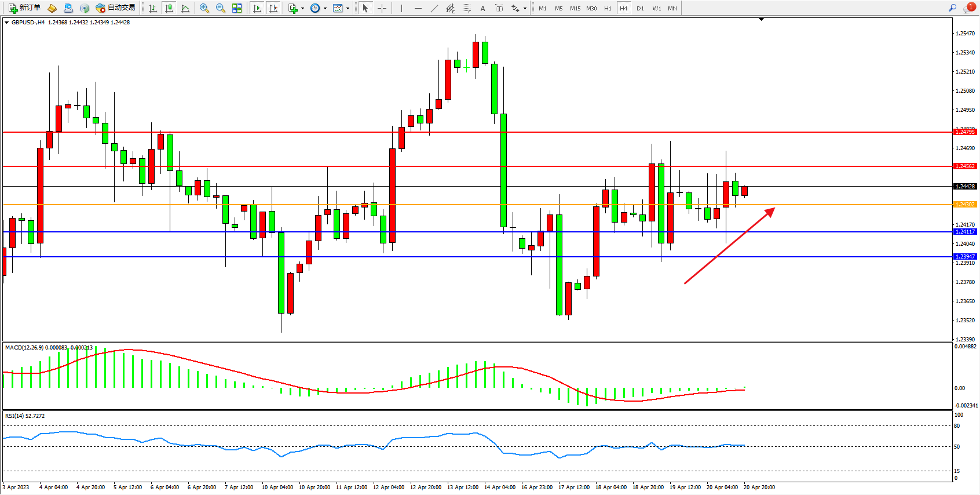Open the chart templates dropdown

click(x=348, y=8)
